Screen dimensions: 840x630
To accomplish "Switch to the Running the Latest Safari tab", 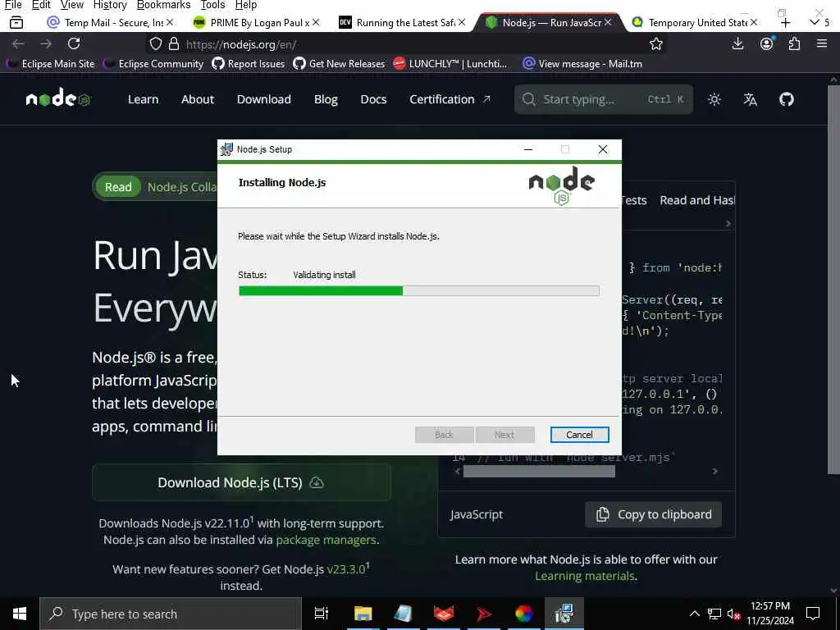I will point(402,22).
